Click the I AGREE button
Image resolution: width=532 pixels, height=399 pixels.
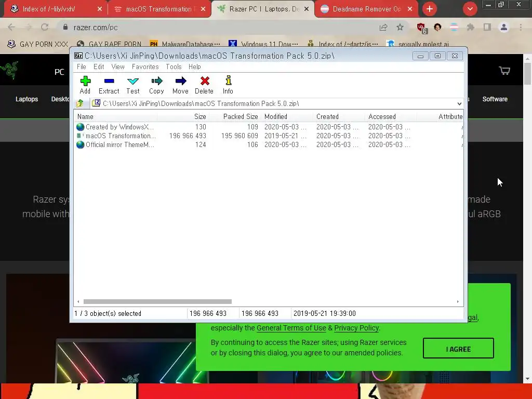[x=458, y=348]
